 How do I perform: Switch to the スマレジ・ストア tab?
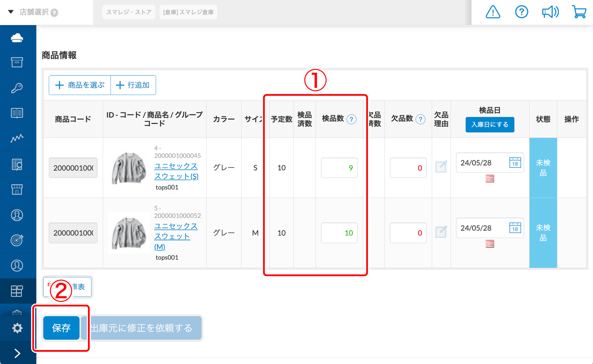pos(129,12)
